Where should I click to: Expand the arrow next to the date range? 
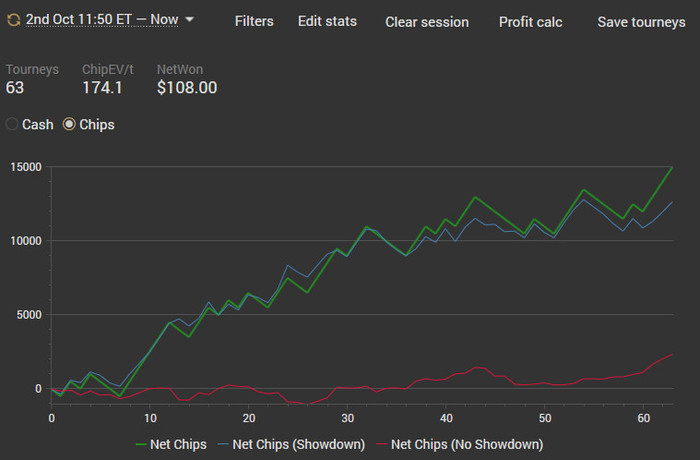point(190,20)
